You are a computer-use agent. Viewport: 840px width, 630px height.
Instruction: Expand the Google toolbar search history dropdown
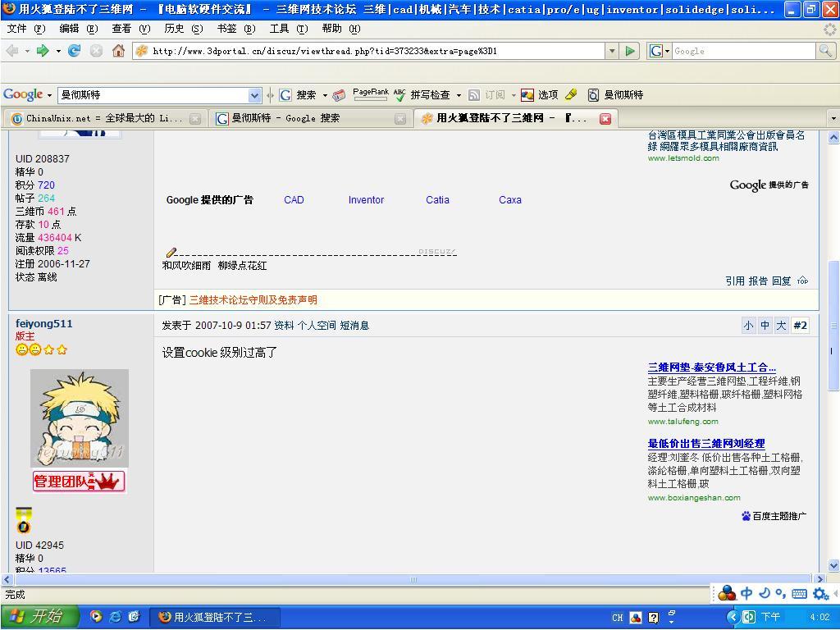[254, 95]
